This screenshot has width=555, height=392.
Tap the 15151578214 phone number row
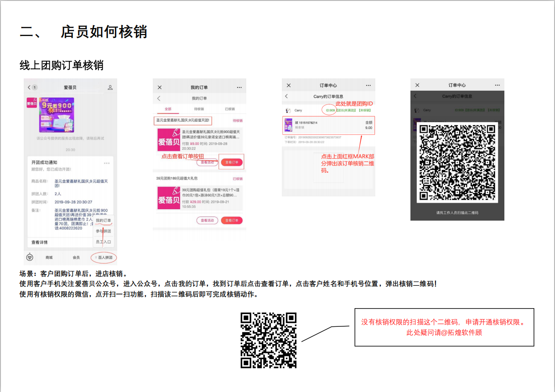coord(306,123)
